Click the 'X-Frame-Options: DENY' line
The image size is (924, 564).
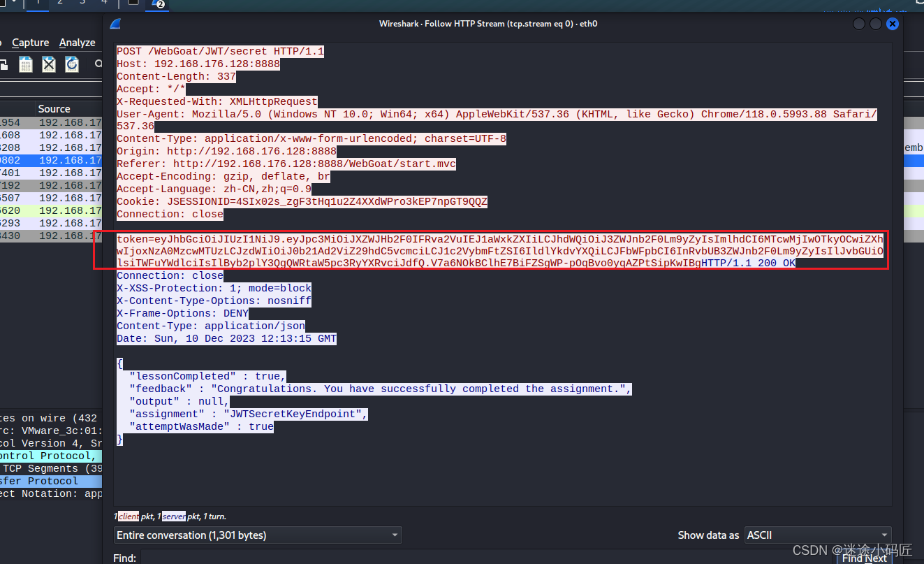182,314
